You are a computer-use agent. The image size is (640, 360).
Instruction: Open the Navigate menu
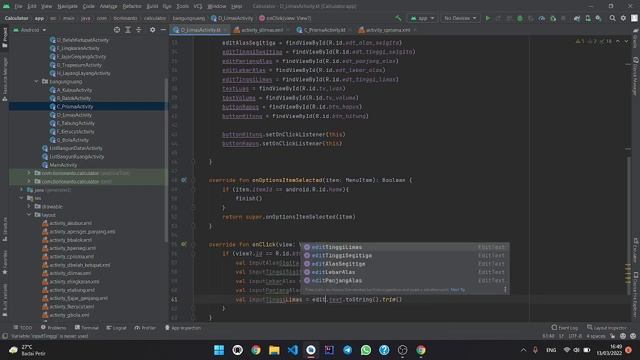pos(67,6)
